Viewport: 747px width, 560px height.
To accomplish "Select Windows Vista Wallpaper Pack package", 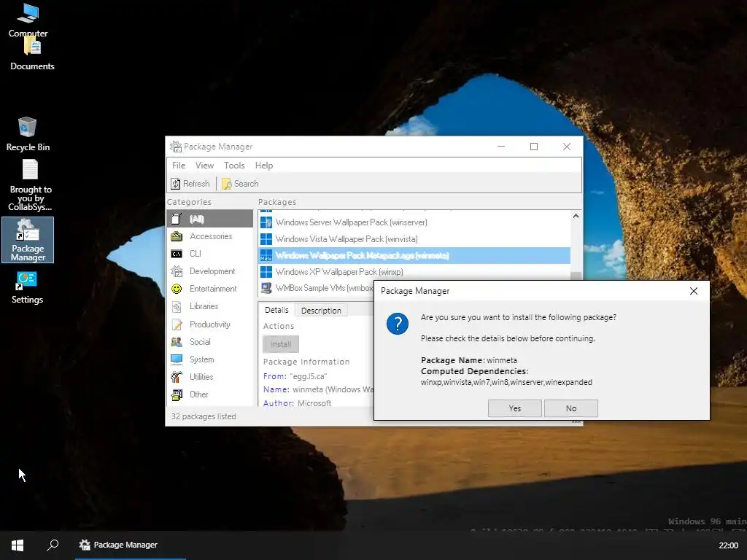I will 414,239.
